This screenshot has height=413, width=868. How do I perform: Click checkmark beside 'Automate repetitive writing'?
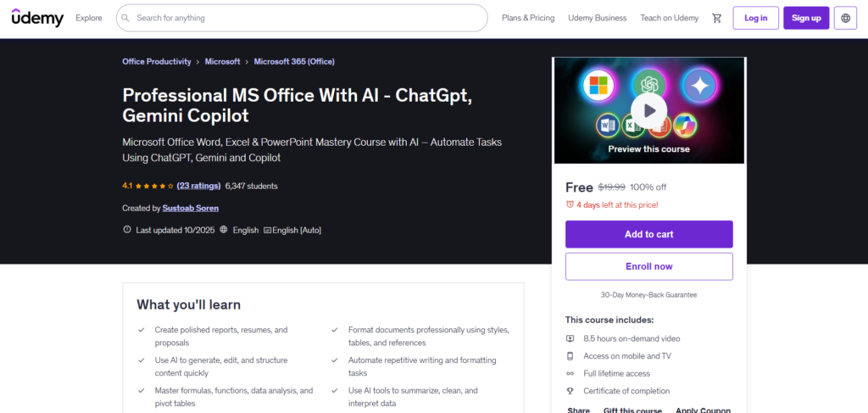coord(335,360)
